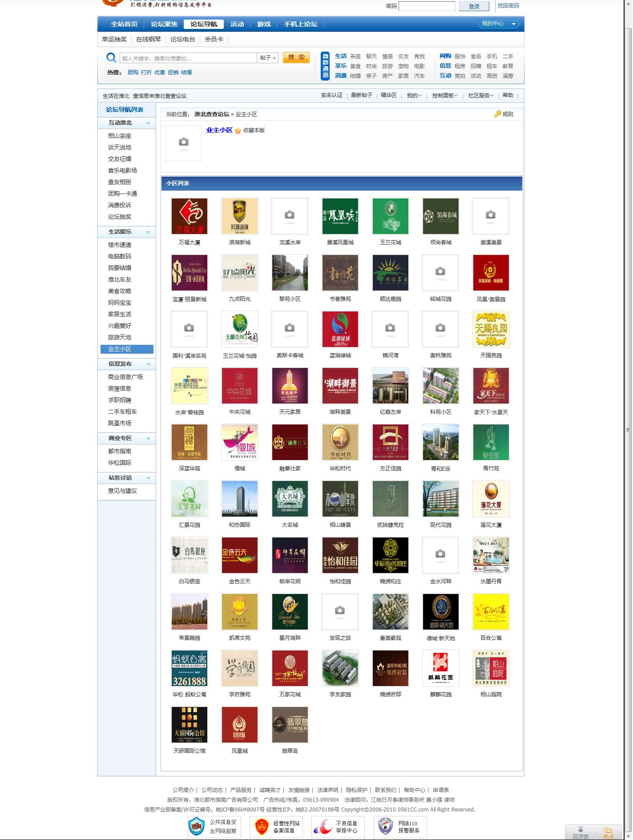Open 相山茶座 in the sidebar
This screenshot has width=633, height=840.
(120, 136)
